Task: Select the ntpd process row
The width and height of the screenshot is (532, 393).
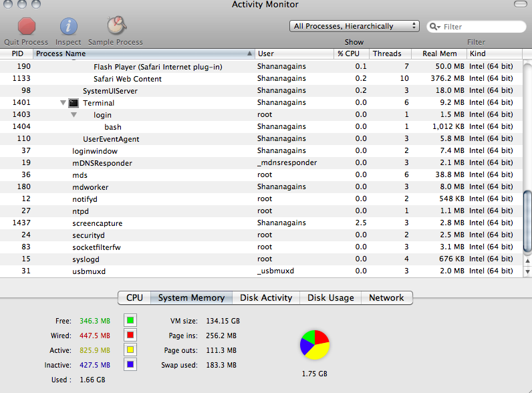Action: pos(261,211)
